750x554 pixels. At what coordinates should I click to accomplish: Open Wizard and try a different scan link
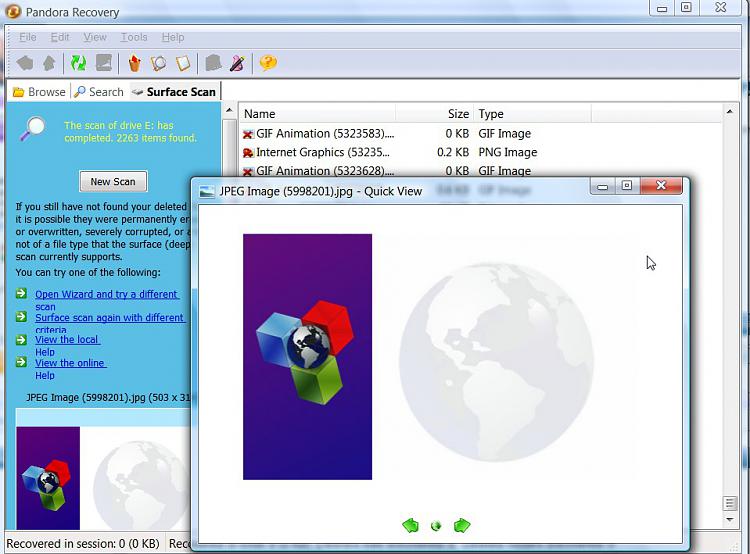click(107, 300)
